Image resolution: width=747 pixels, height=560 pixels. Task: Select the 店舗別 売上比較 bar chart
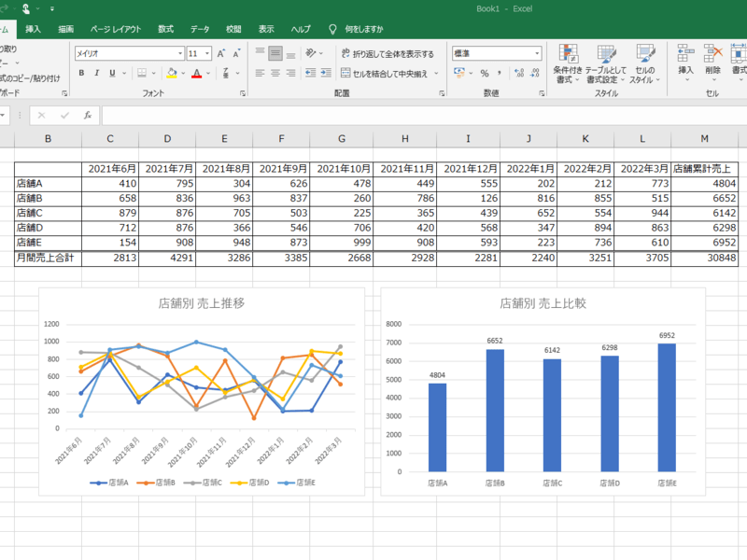542,392
